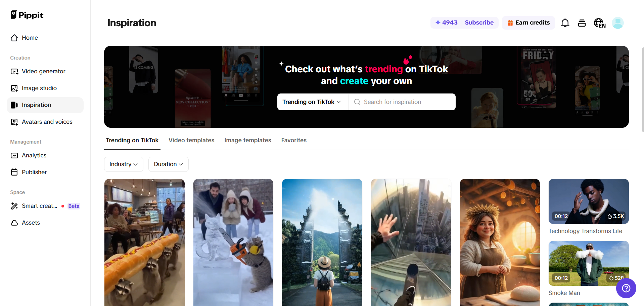644x306 pixels.
Task: Switch to the Image templates tab
Action: point(248,140)
